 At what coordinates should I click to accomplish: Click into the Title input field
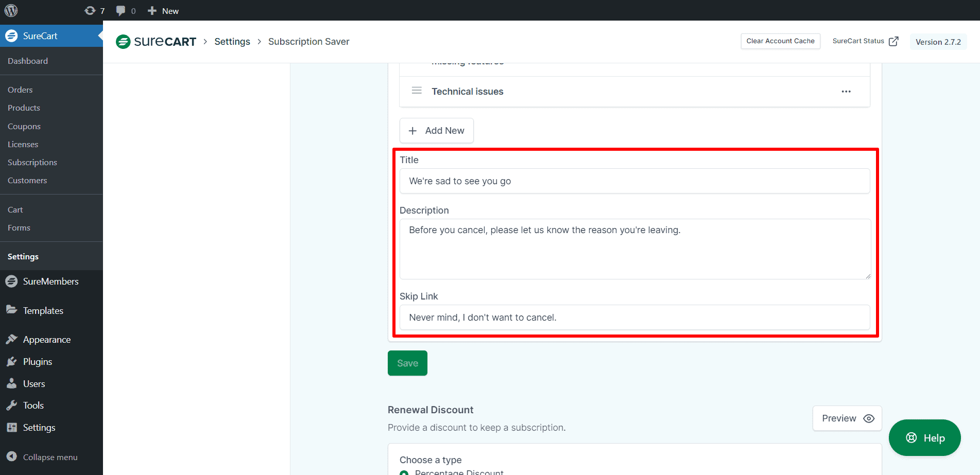pos(634,181)
